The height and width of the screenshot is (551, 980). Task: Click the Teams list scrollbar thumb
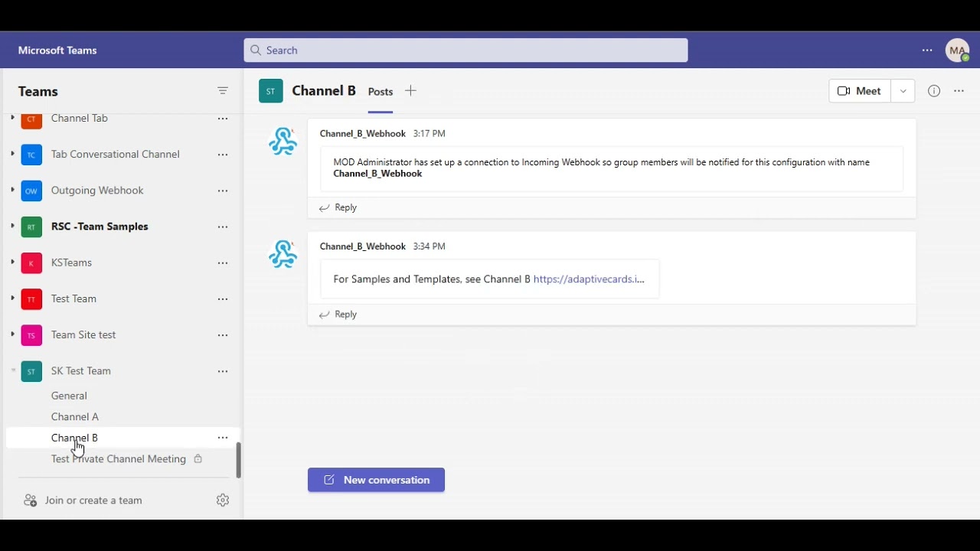coord(238,460)
